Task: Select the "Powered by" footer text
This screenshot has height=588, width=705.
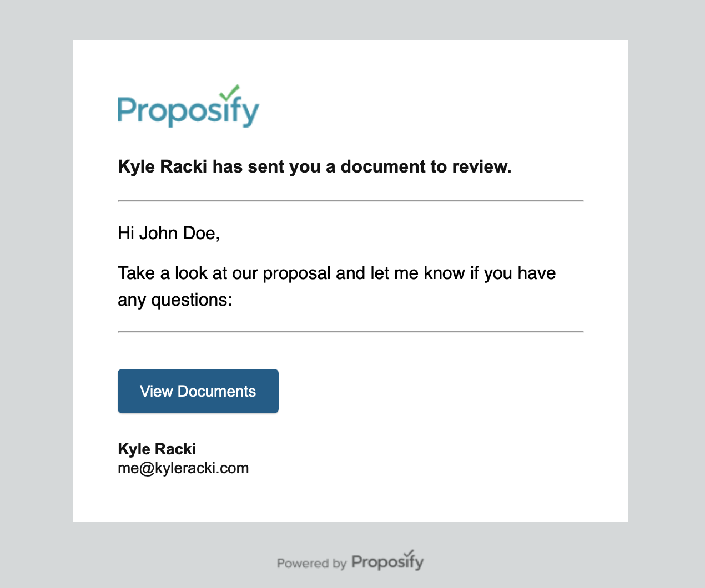Action: click(x=311, y=564)
